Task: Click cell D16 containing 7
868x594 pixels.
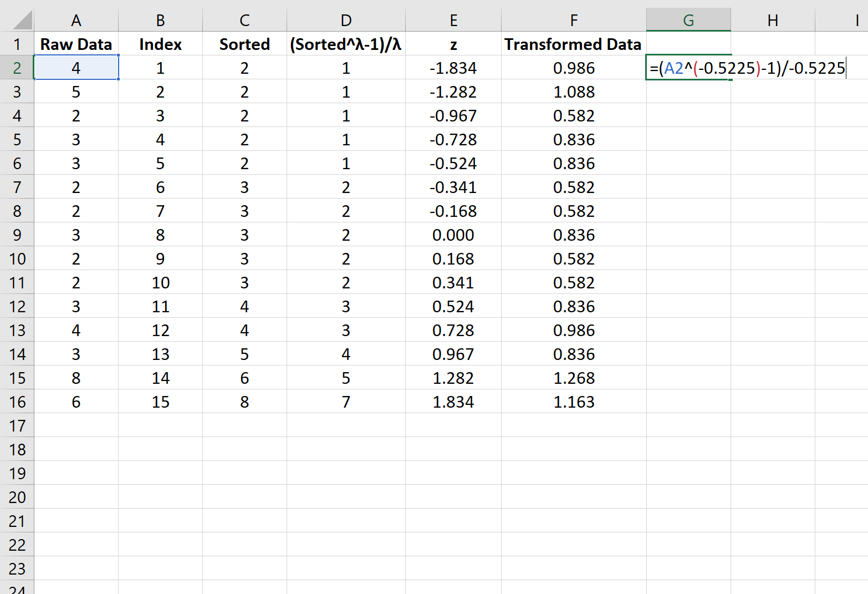Action: (346, 402)
